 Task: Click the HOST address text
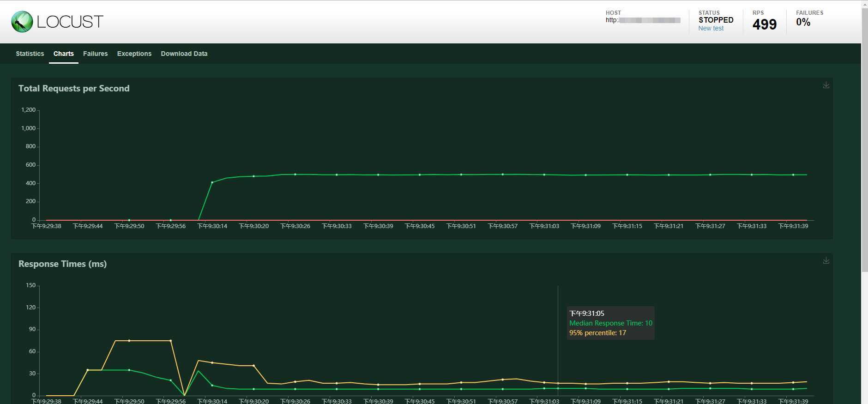(x=643, y=20)
